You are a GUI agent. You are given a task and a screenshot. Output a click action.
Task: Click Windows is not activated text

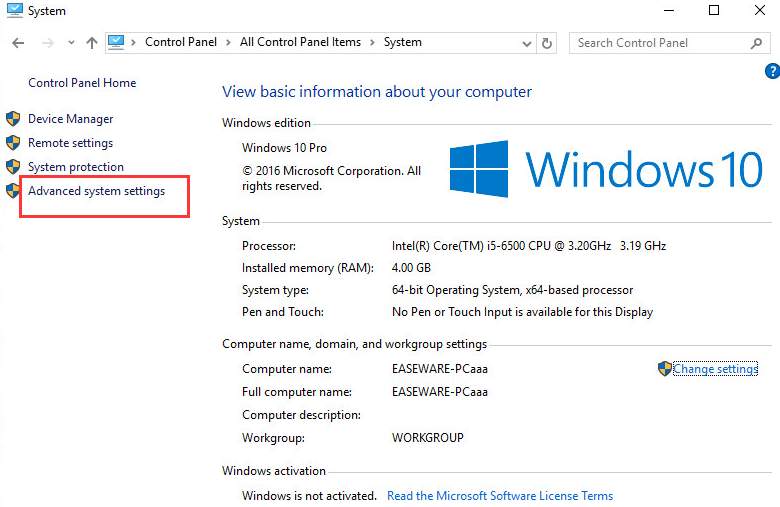(309, 496)
